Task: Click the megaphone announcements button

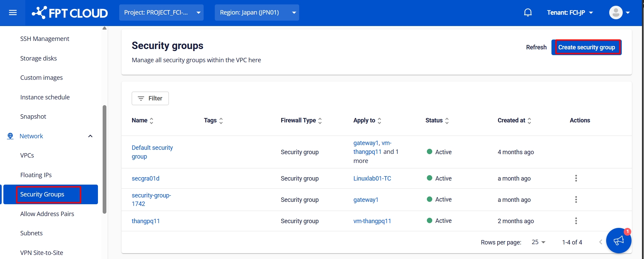Action: tap(618, 240)
